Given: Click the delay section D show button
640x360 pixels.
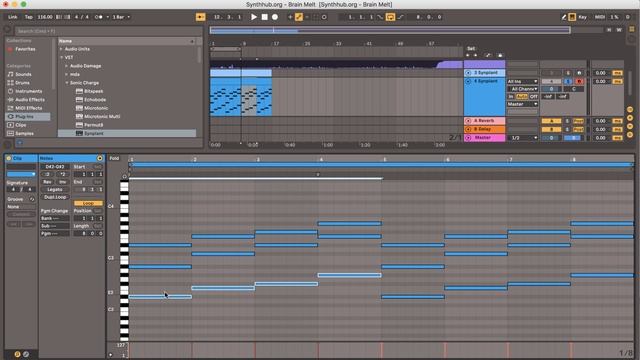Looking at the screenshot, I should tap(630, 135).
